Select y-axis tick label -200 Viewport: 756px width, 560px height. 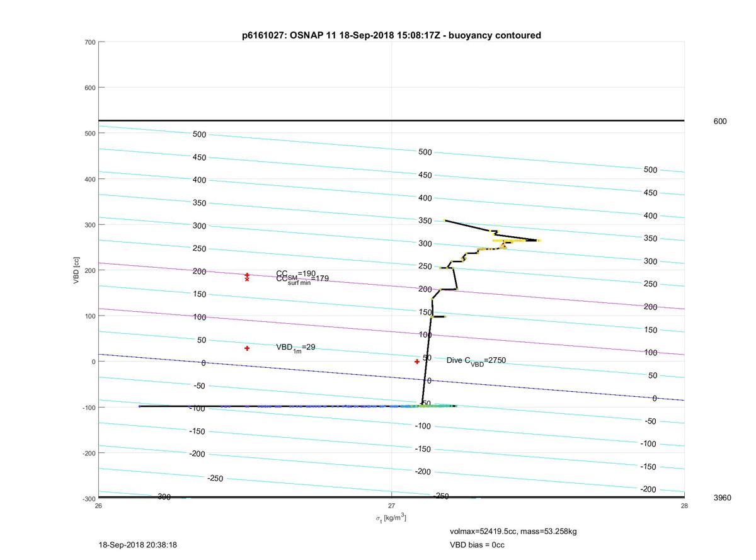[x=89, y=453]
